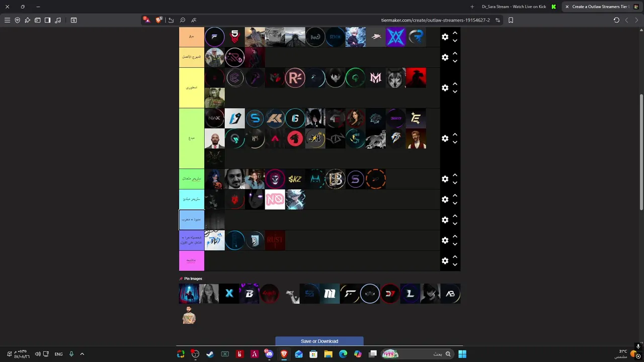Open Brave Rewards triangle icon
The height and width of the screenshot is (362, 644).
146,20
